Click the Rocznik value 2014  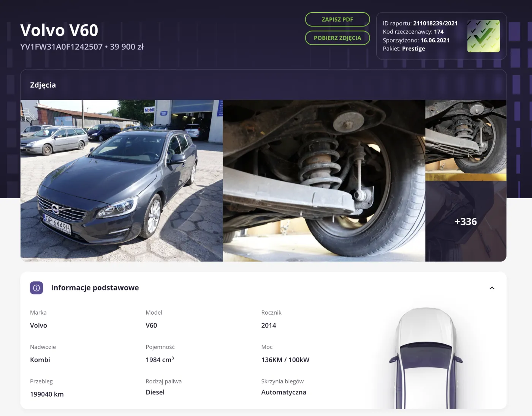tap(269, 325)
